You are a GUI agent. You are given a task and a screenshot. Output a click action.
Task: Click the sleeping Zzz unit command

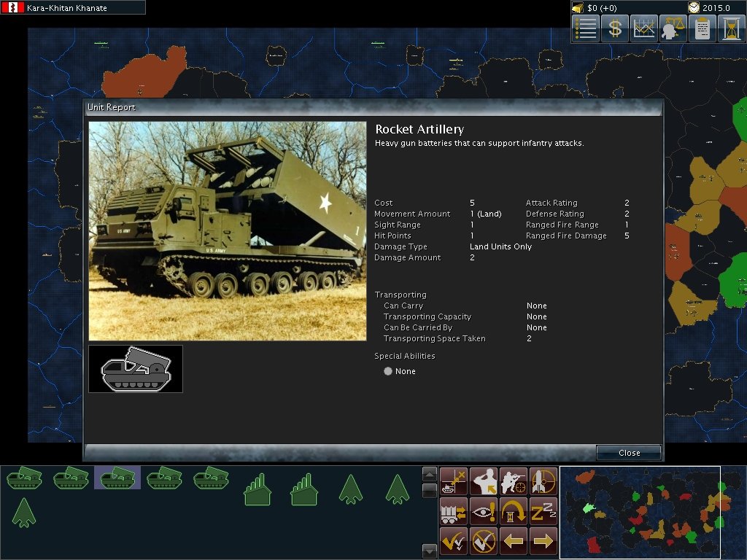click(x=543, y=511)
